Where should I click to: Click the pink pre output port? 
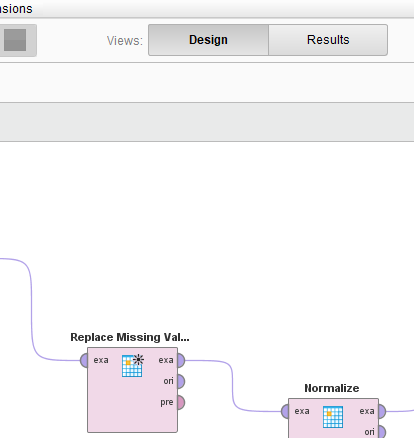click(181, 402)
